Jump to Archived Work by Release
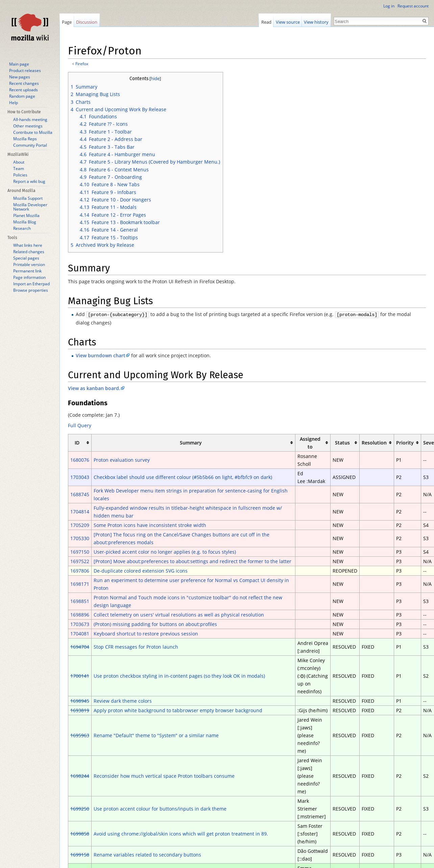Viewport: 434px width, 868px height. pyautogui.click(x=102, y=245)
